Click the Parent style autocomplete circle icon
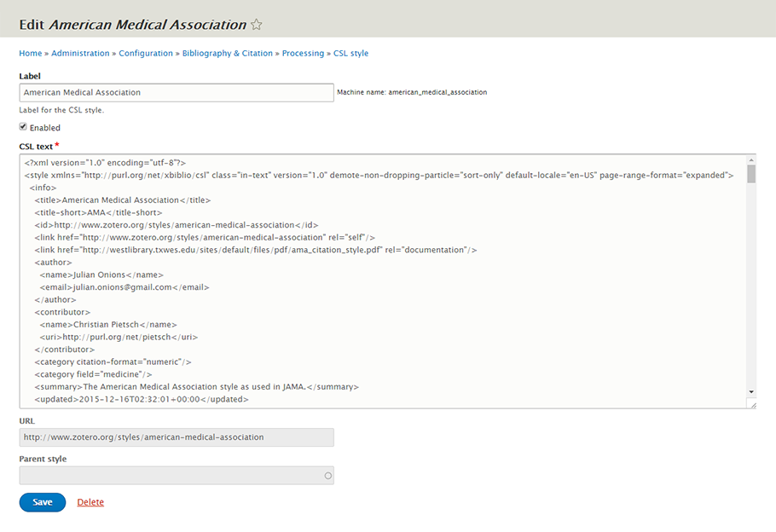The image size is (776, 532). [x=327, y=476]
